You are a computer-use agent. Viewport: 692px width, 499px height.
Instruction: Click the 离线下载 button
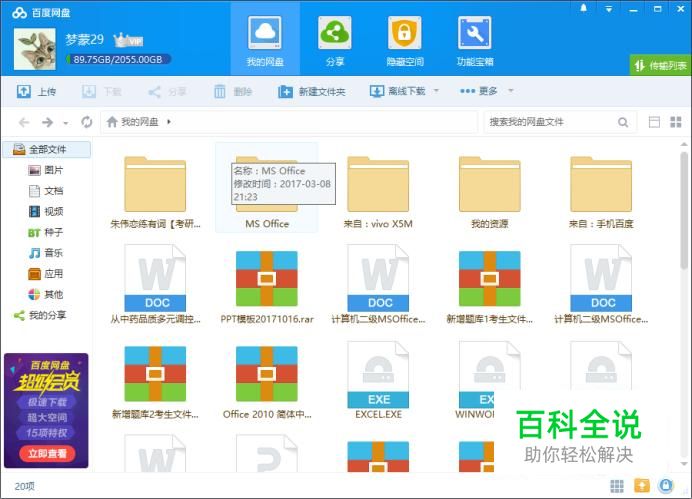398,91
